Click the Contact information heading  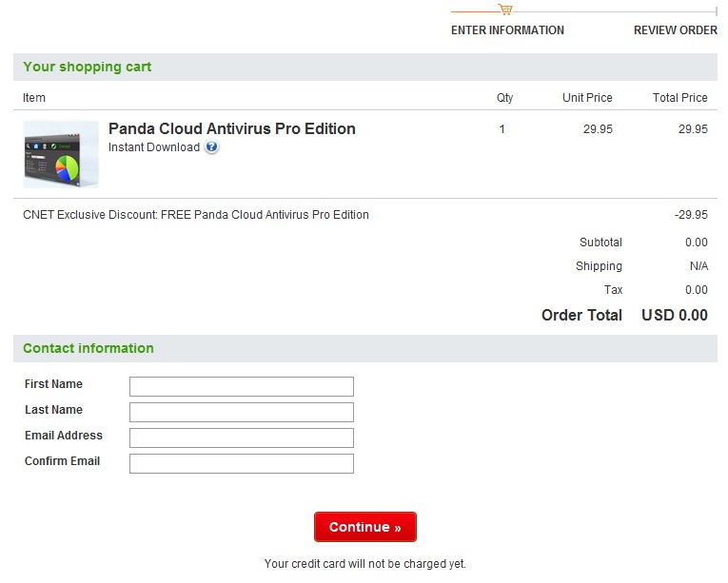[x=88, y=348]
